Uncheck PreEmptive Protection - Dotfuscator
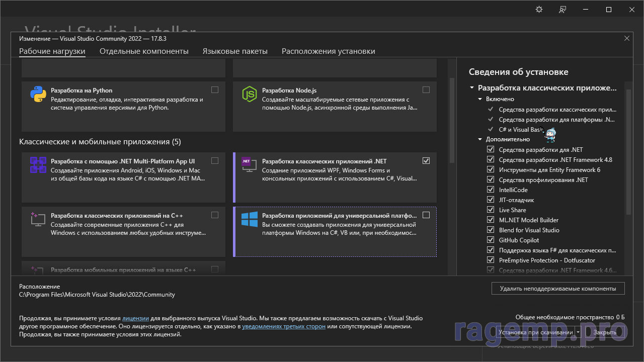The image size is (644, 362). 491,260
